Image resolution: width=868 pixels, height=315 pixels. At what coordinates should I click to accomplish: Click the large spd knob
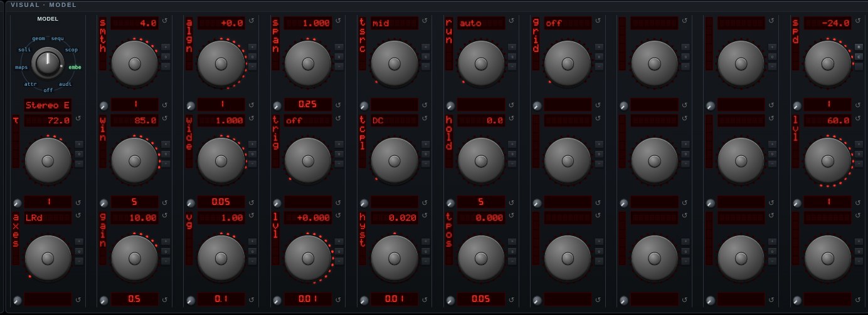pos(827,63)
